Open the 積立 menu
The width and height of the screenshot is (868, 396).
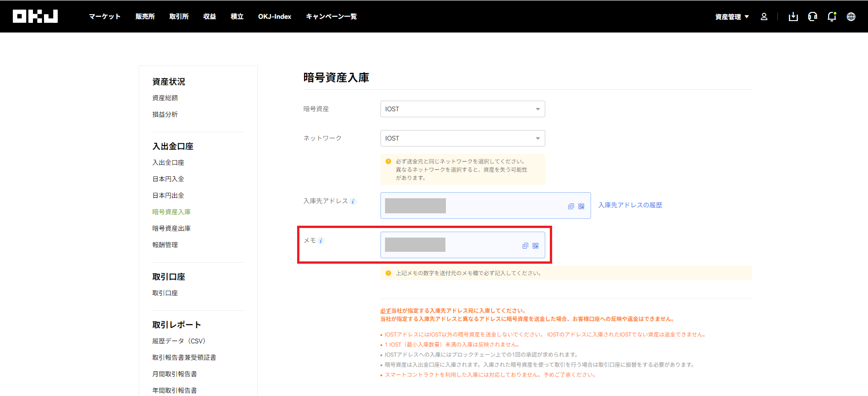click(x=237, y=16)
